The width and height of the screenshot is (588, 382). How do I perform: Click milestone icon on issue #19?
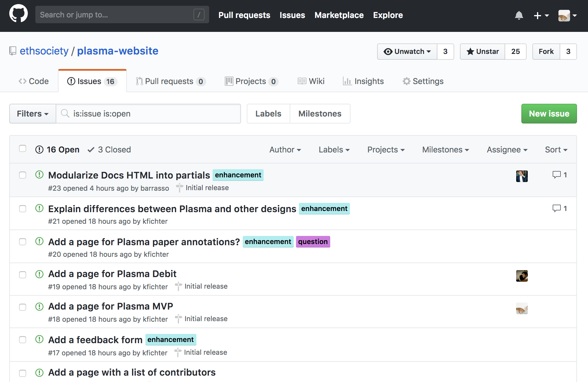[178, 286]
